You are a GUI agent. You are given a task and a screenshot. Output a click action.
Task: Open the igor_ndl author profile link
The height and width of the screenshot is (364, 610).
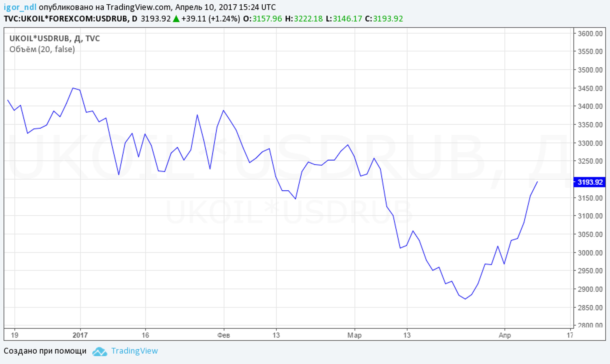(x=20, y=7)
